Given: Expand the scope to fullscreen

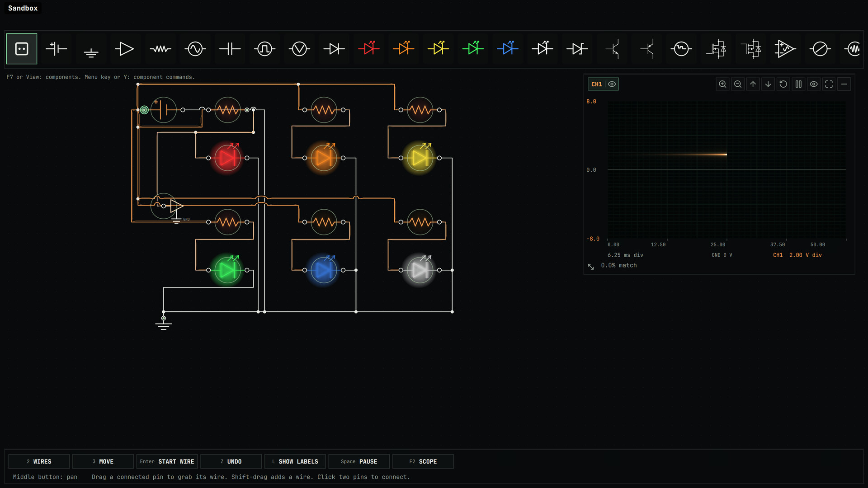Looking at the screenshot, I should (x=829, y=84).
